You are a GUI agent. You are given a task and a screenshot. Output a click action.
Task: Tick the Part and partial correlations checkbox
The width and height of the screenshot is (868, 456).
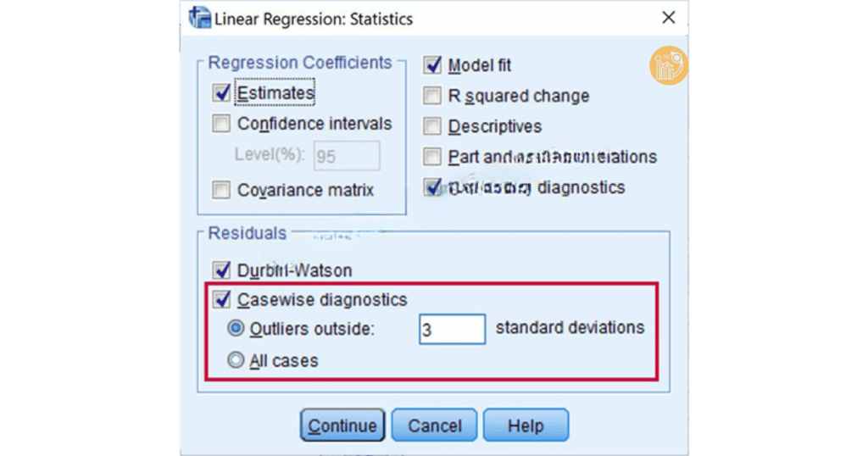click(433, 157)
